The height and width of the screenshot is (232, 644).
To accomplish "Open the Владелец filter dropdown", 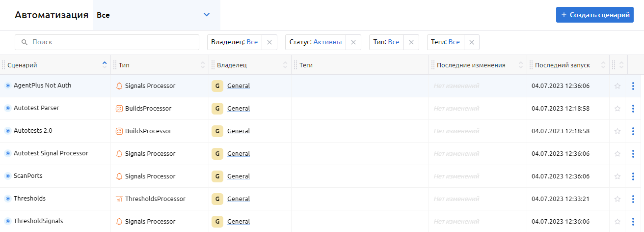I will click(235, 42).
